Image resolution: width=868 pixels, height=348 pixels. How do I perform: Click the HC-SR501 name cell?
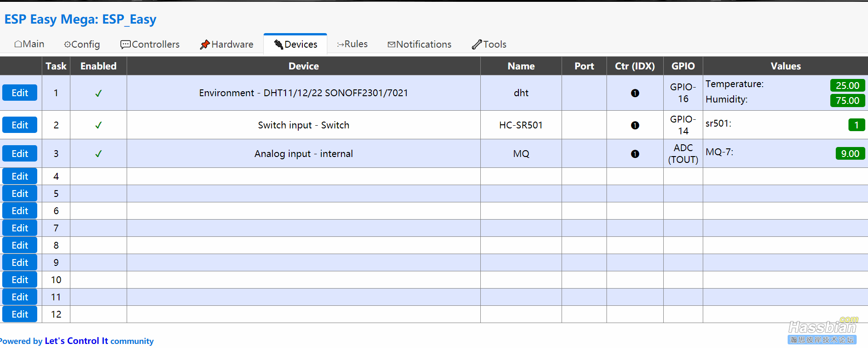coord(521,125)
